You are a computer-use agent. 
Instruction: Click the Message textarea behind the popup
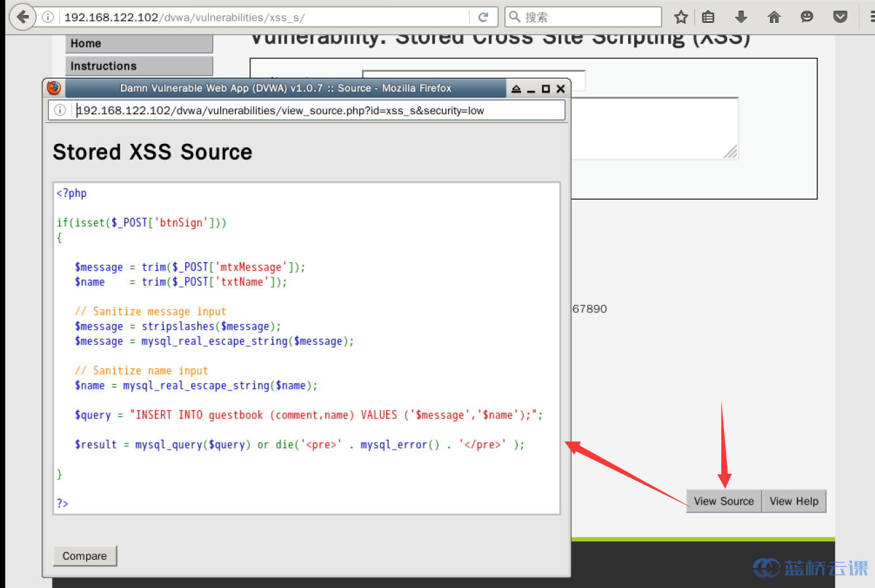[654, 128]
